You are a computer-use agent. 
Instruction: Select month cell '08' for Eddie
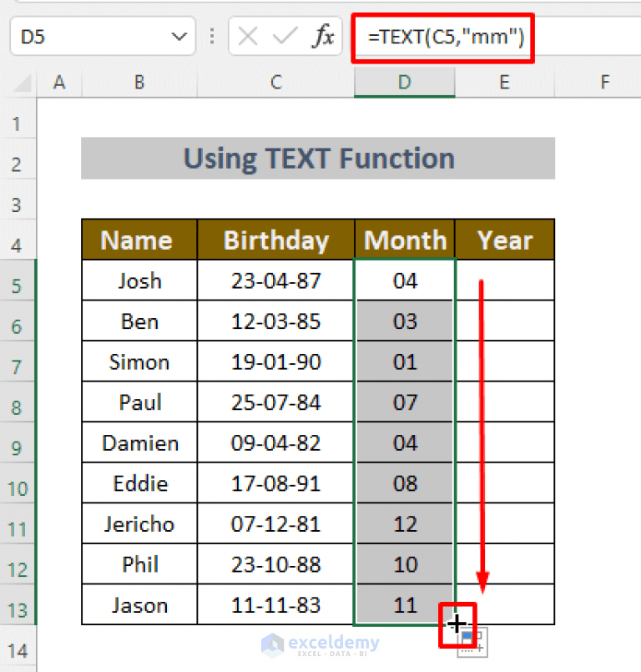pyautogui.click(x=405, y=483)
